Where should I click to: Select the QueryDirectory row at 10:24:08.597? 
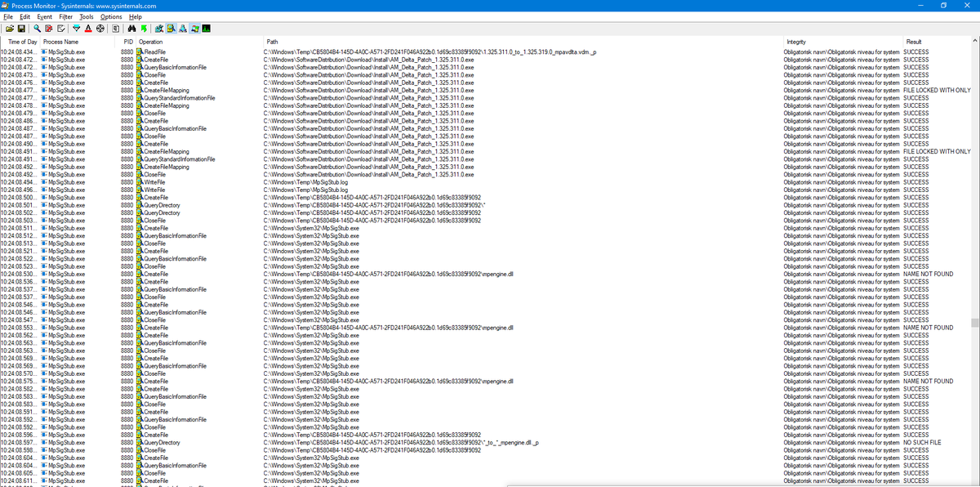point(486,442)
